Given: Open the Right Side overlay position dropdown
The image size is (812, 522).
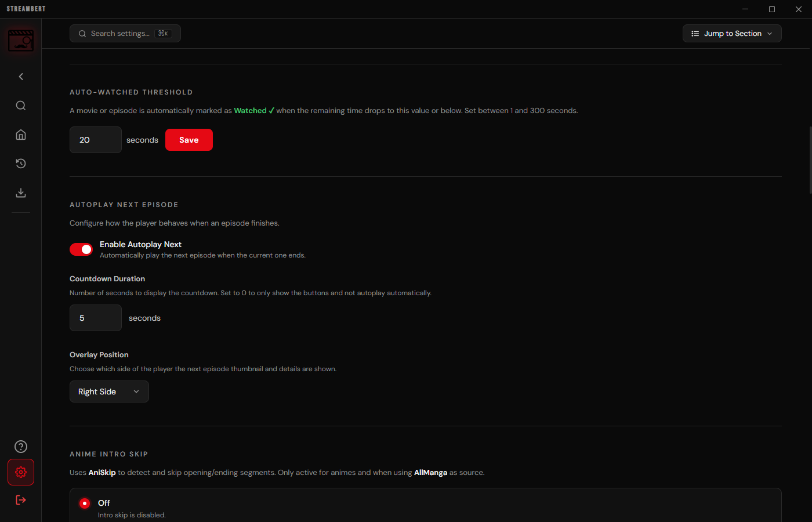Looking at the screenshot, I should pyautogui.click(x=109, y=391).
